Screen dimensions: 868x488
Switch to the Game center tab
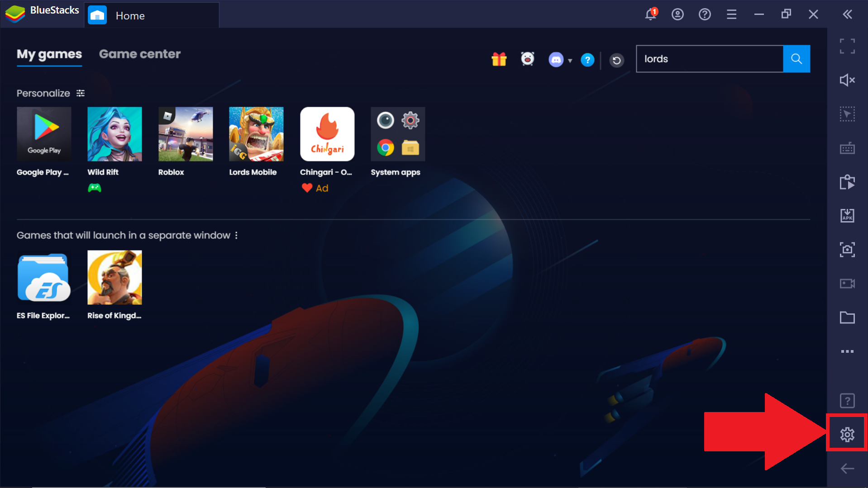click(140, 54)
